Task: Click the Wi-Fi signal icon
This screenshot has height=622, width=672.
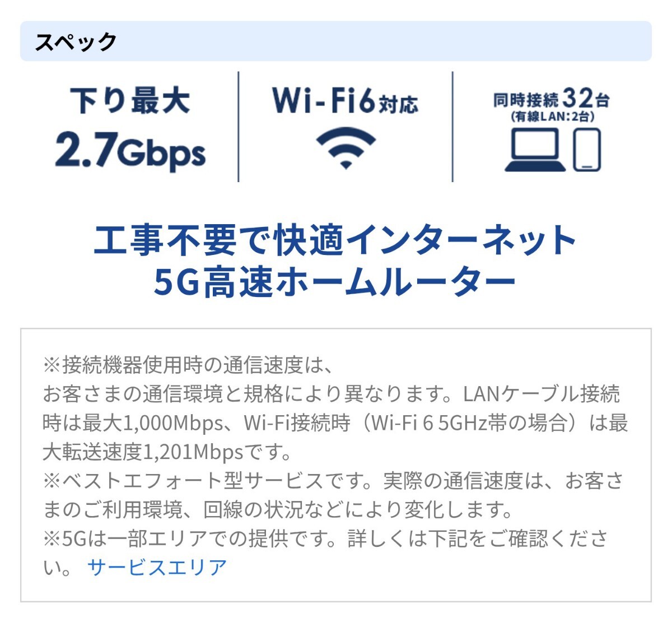Action: 346,148
